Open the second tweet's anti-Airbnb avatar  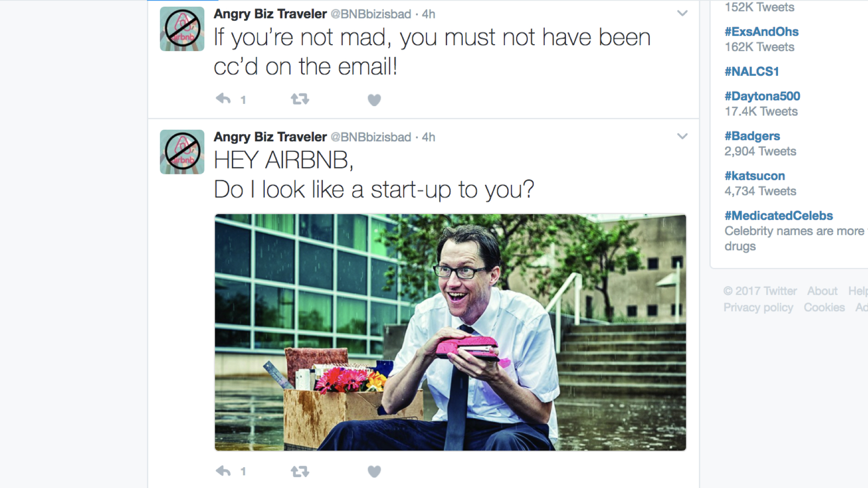(182, 152)
